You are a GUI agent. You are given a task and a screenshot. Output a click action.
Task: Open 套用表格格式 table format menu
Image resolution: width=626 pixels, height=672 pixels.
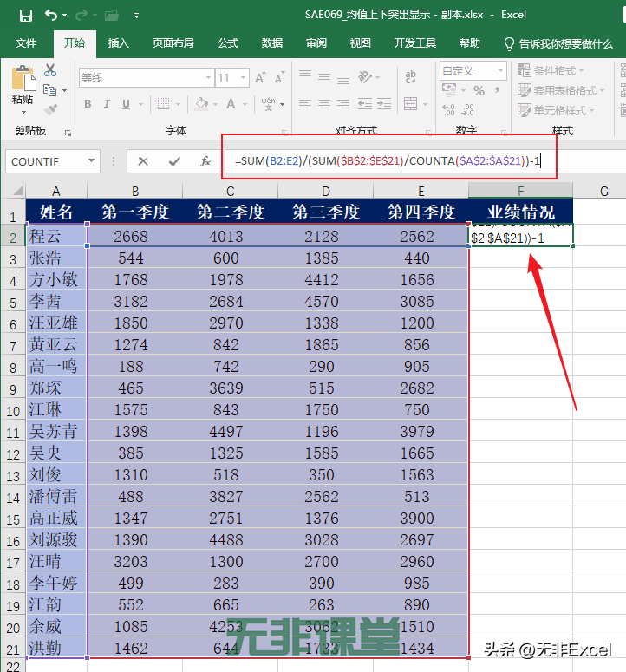[561, 90]
